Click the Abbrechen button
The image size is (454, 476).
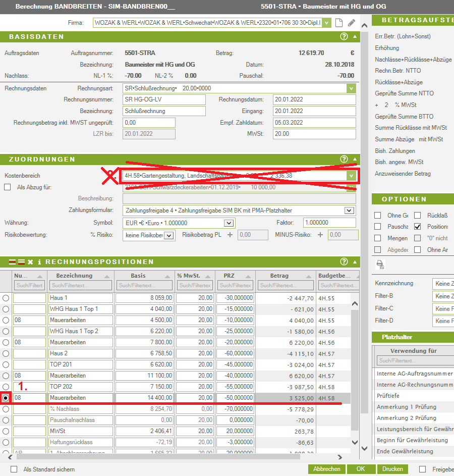[x=326, y=469]
